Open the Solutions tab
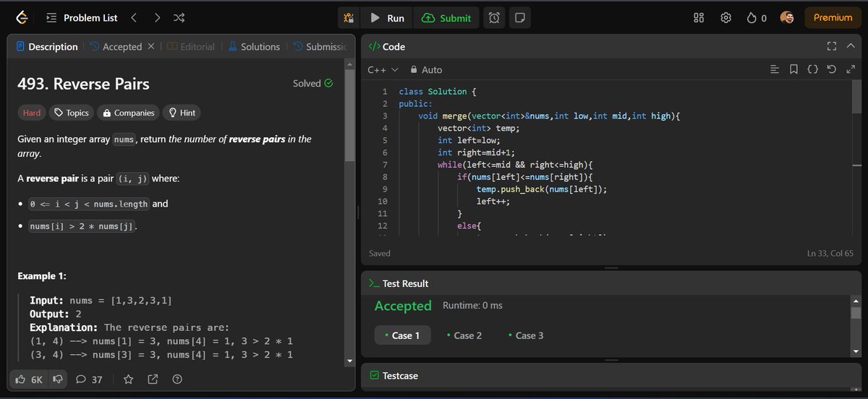Screen dimensions: 868x399 click(x=254, y=46)
